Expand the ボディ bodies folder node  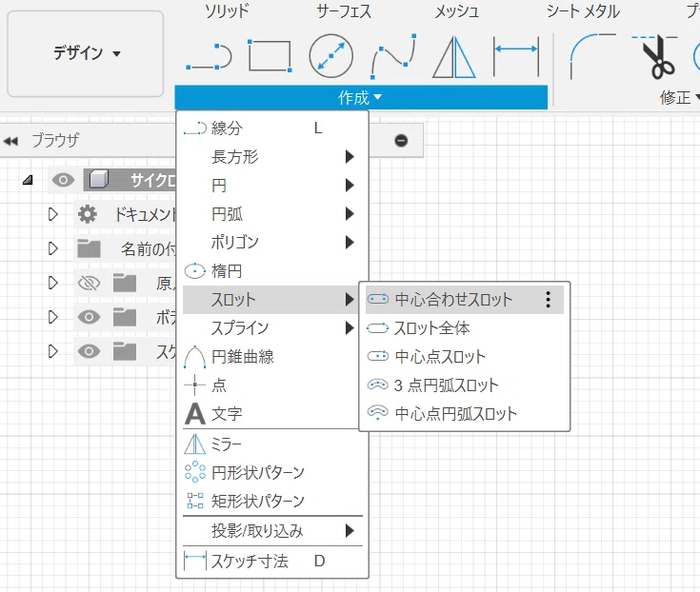coord(53,317)
